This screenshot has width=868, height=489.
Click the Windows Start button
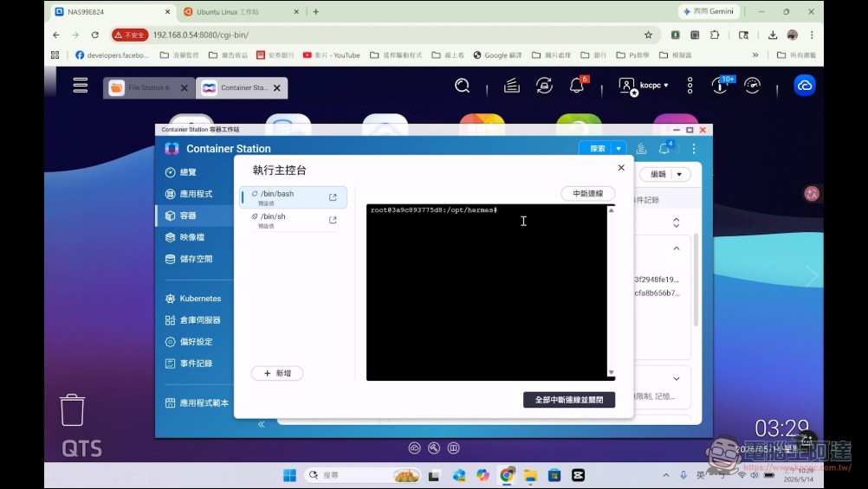click(289, 475)
